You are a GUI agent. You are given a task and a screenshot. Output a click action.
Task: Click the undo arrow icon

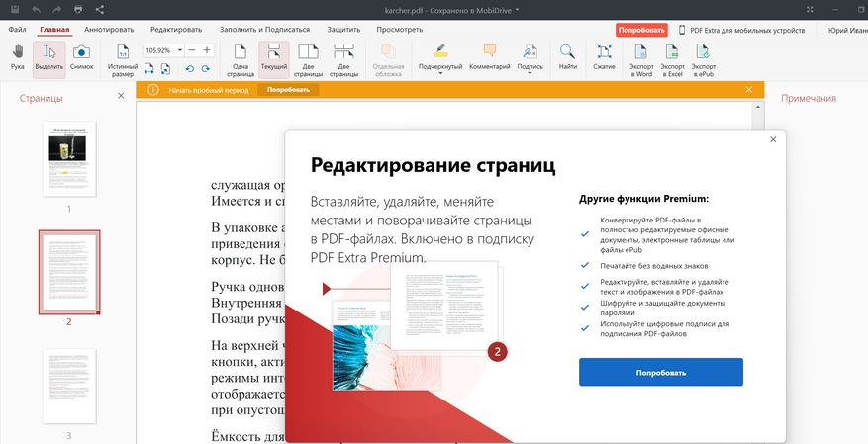click(37, 10)
